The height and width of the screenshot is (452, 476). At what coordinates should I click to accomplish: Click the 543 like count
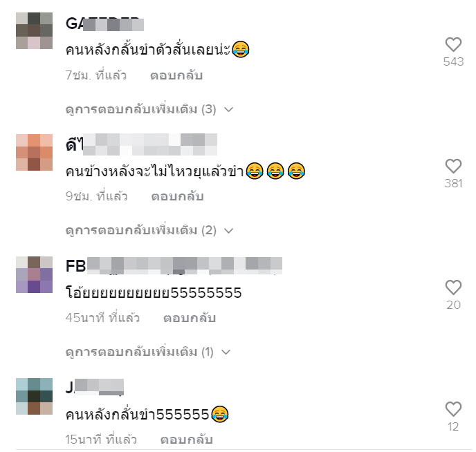coord(453,62)
